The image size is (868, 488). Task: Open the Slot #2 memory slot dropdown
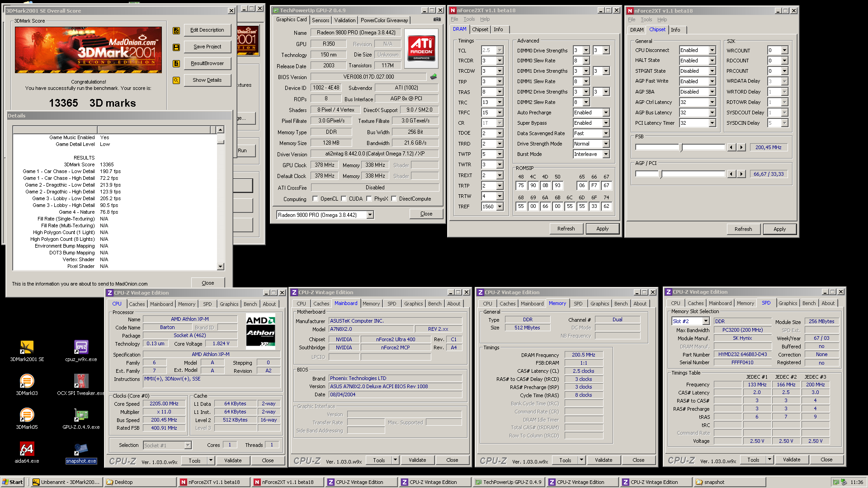click(x=706, y=321)
